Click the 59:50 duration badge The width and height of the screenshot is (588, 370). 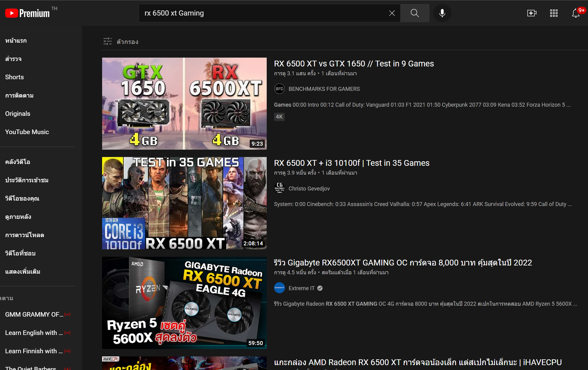click(255, 343)
